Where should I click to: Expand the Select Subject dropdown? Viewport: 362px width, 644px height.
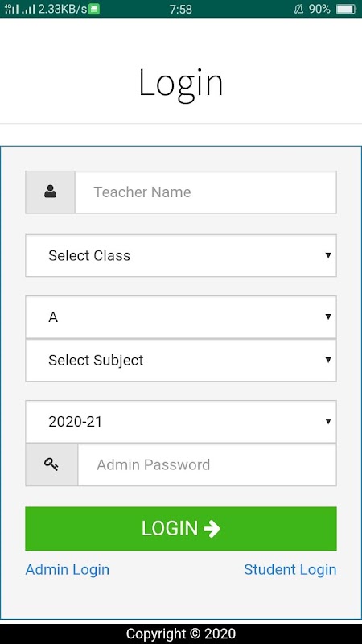coord(181,360)
